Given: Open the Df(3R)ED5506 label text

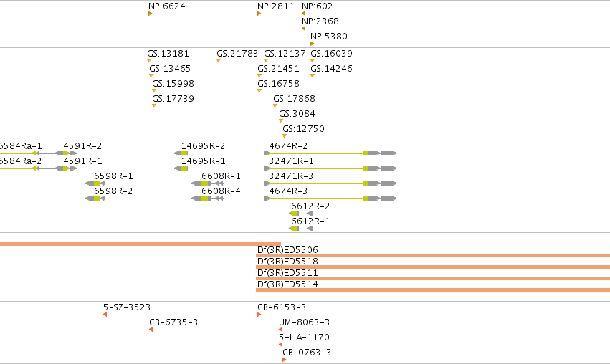Looking at the screenshot, I should pyautogui.click(x=287, y=249).
